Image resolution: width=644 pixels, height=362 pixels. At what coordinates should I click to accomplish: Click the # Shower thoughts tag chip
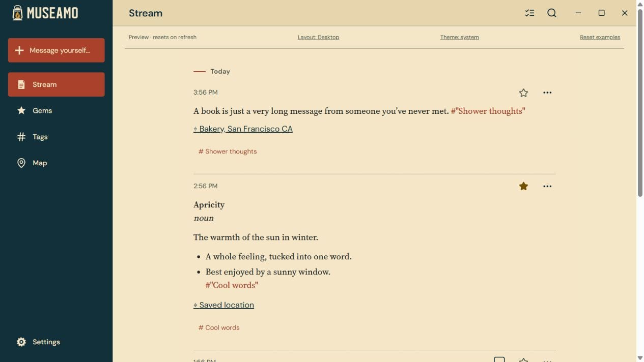pyautogui.click(x=228, y=152)
